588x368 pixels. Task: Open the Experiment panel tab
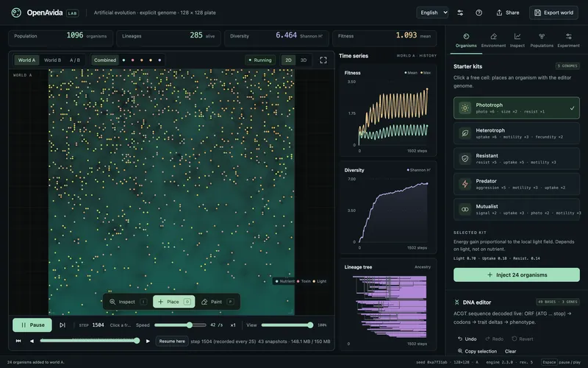(x=568, y=40)
